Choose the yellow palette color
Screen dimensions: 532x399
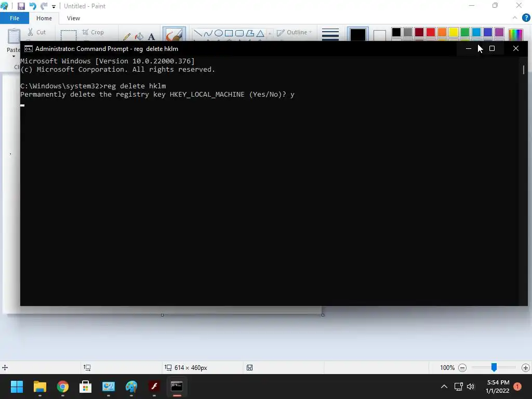[453, 32]
